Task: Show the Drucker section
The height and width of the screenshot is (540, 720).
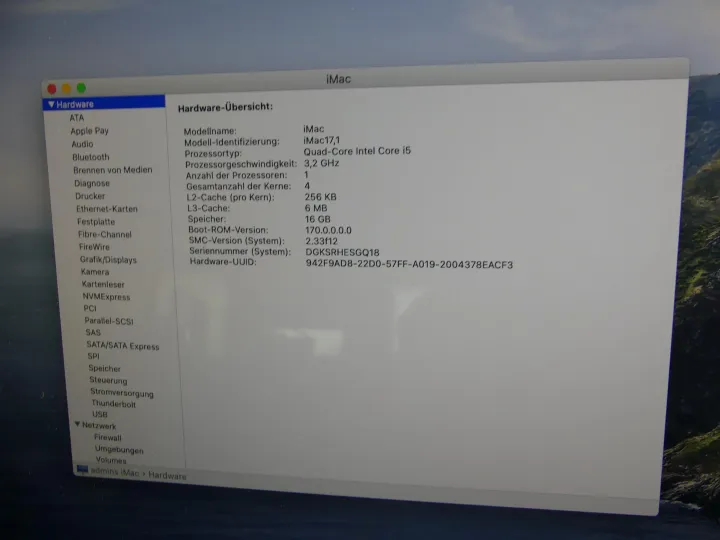Action: (90, 196)
